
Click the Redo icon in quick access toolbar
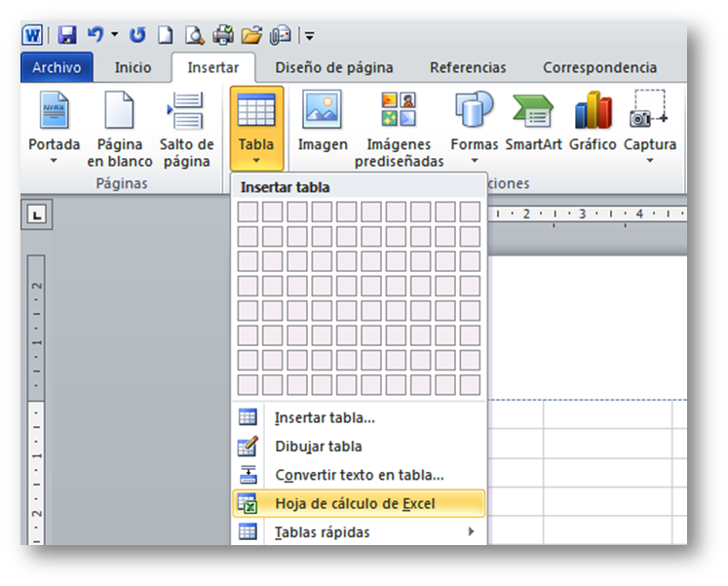pos(137,36)
